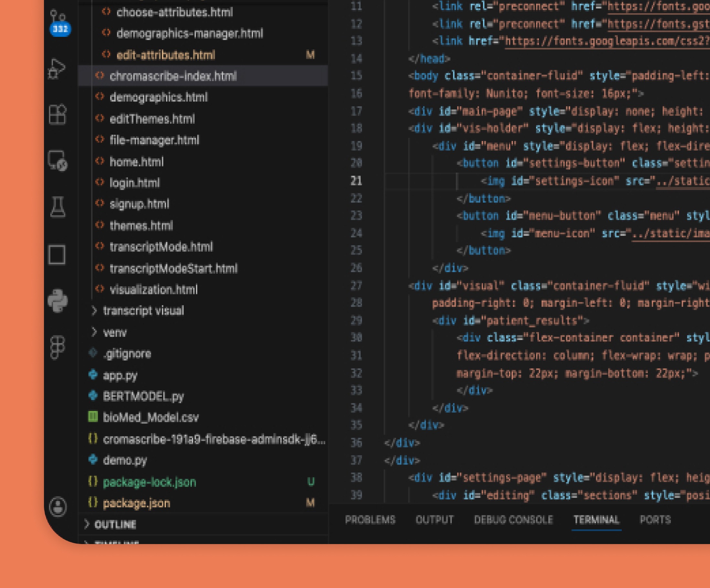710x588 pixels.
Task: Expand the transcript visual folder
Action: [143, 310]
